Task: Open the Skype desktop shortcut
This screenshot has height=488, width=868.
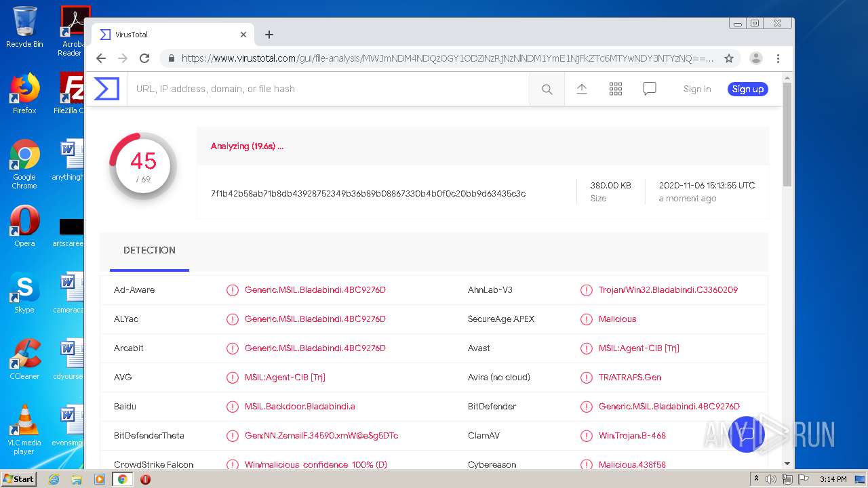Action: 24,293
